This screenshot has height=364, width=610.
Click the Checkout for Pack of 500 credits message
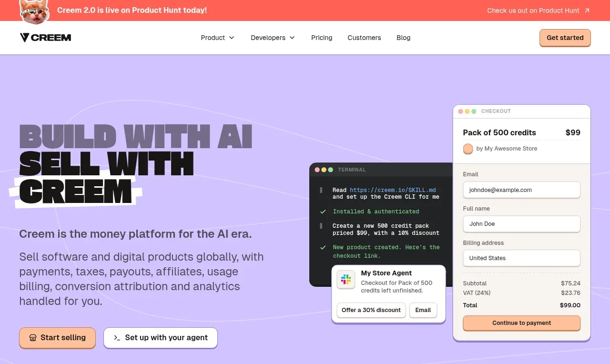coord(396,287)
